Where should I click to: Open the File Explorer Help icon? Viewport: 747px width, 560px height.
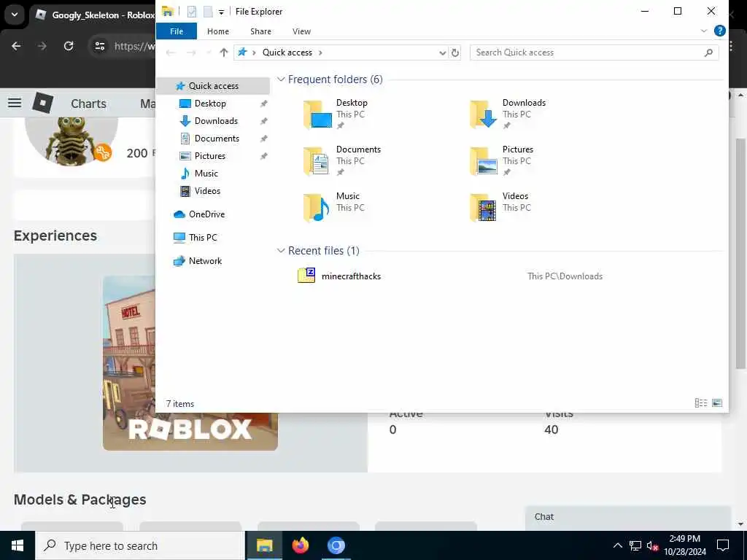point(719,31)
